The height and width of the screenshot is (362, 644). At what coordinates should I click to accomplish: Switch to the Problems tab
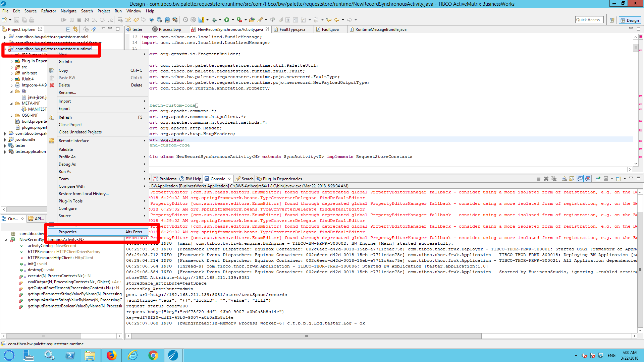tap(165, 179)
